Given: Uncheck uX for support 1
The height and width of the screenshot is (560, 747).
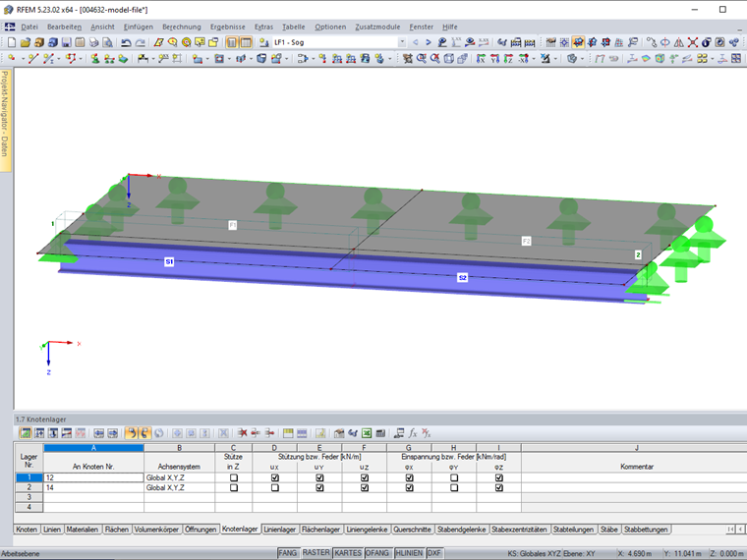Looking at the screenshot, I should [275, 477].
